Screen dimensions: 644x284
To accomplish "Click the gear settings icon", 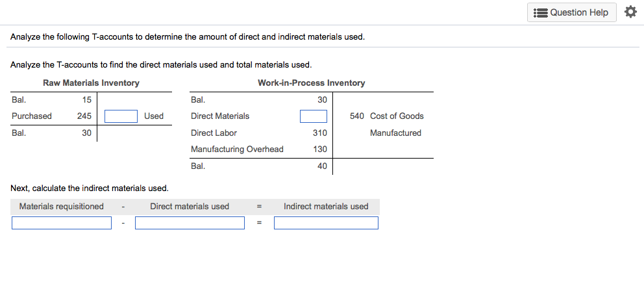I will click(630, 12).
